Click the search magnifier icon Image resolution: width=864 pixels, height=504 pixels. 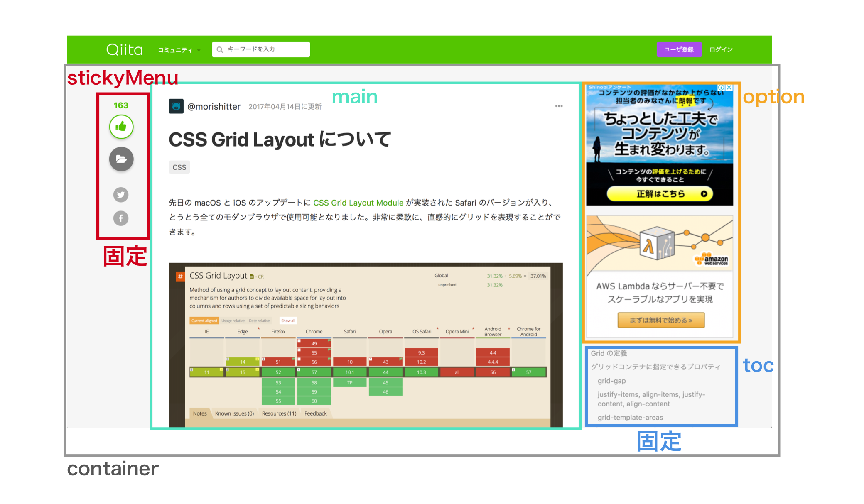[220, 49]
